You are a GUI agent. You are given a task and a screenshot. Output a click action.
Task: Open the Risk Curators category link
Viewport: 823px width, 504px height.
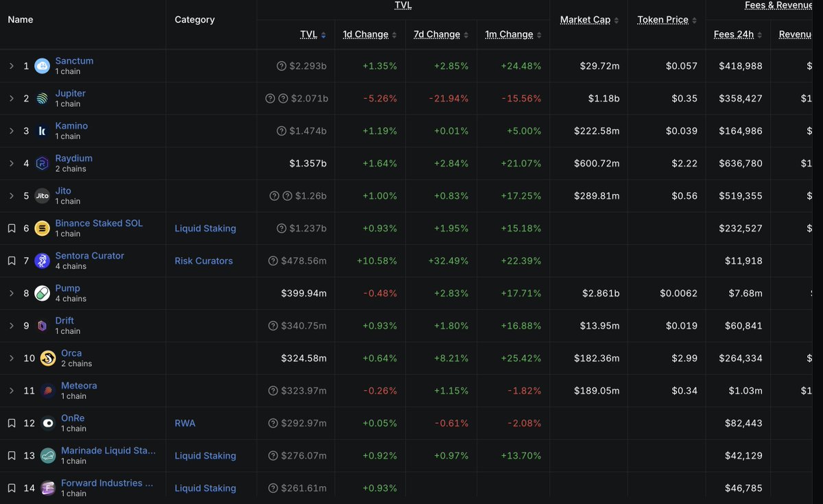[204, 261]
